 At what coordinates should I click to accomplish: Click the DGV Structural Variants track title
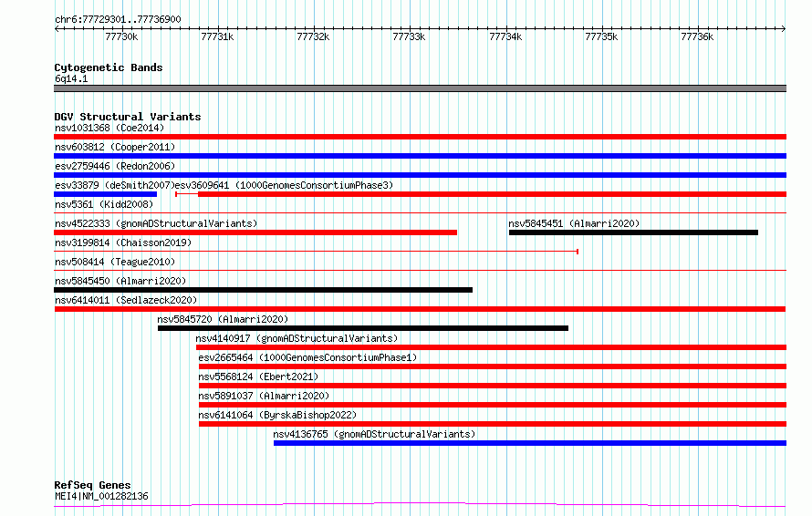click(x=128, y=117)
